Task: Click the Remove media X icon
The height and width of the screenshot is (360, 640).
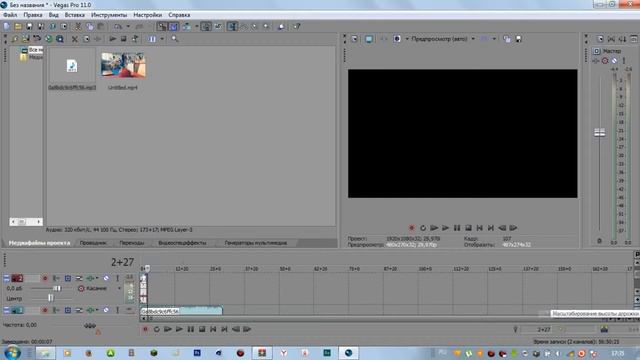Action: (x=74, y=39)
